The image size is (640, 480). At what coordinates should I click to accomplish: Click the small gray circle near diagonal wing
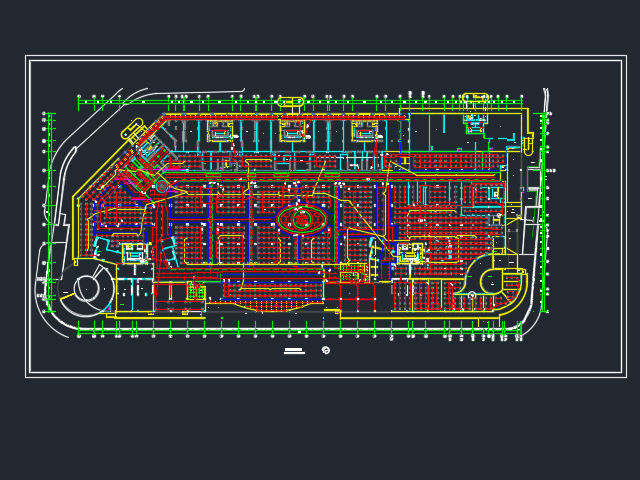click(162, 187)
